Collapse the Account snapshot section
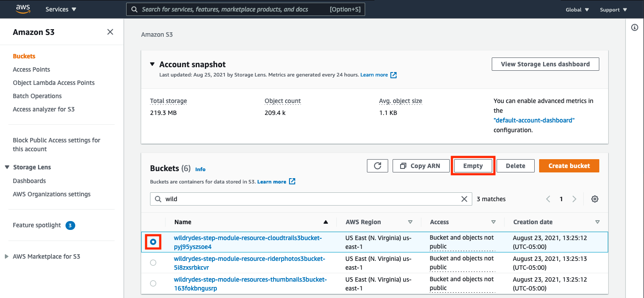The height and width of the screenshot is (298, 644). point(153,65)
